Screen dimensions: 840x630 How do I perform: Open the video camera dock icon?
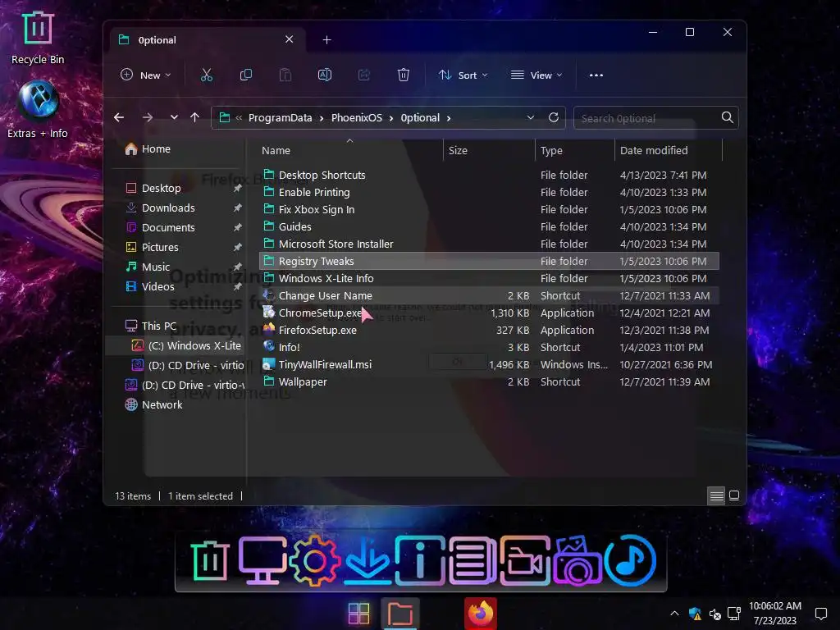pyautogui.click(x=525, y=561)
